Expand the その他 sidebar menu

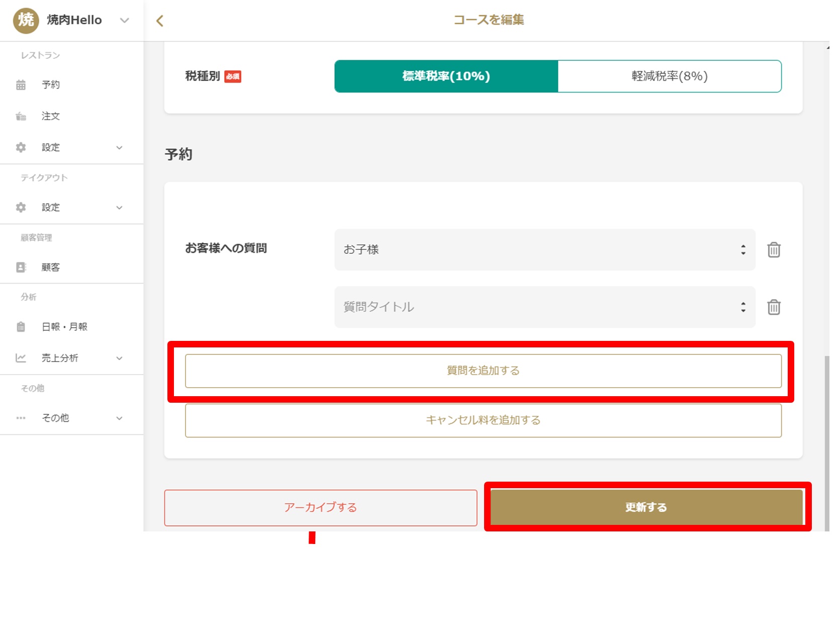tap(119, 418)
